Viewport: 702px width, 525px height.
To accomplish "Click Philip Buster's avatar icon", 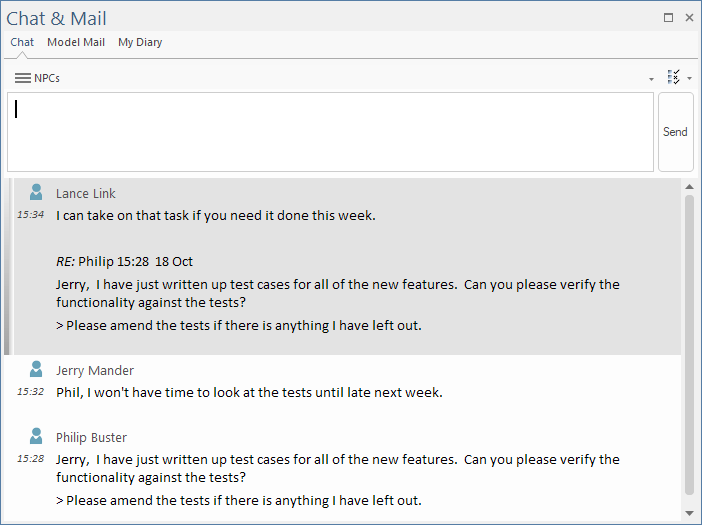I will pyautogui.click(x=36, y=436).
